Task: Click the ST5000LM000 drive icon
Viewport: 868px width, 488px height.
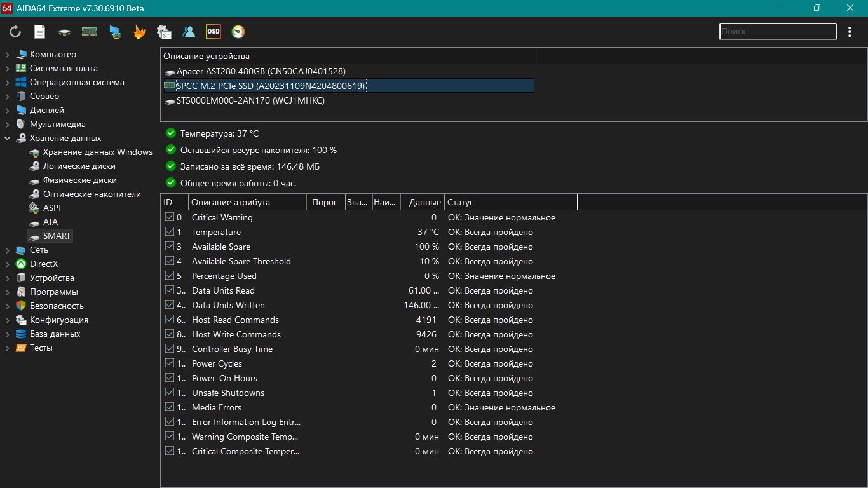Action: coord(170,101)
